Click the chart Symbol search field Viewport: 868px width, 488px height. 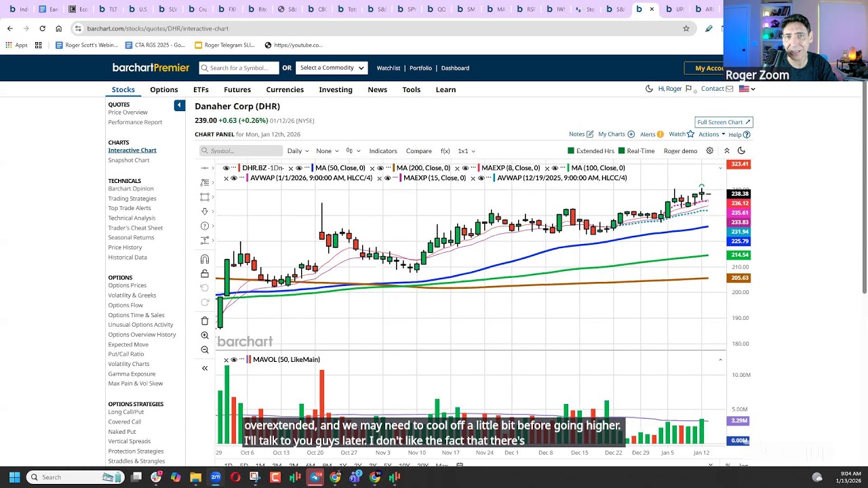(x=241, y=150)
